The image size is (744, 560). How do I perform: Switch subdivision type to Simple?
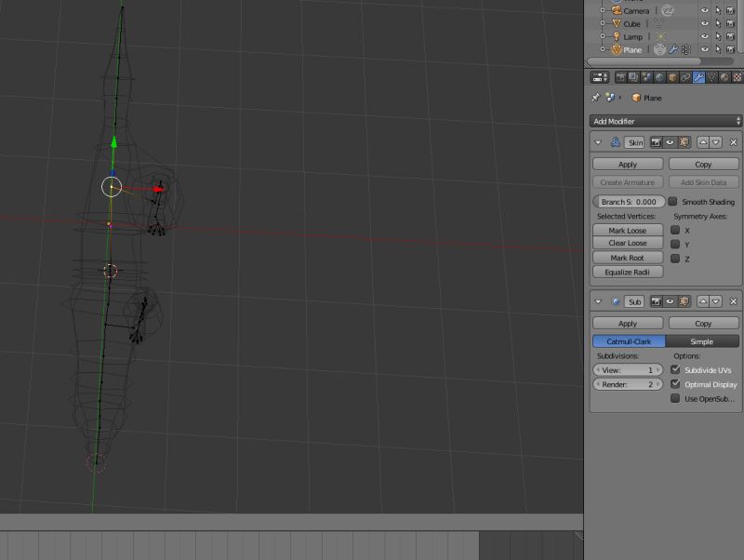pos(704,341)
